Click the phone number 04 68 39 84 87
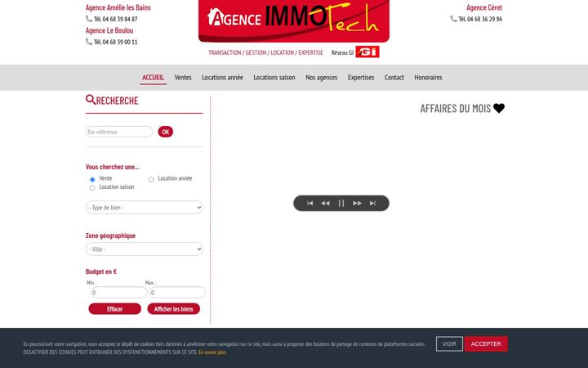 pyautogui.click(x=120, y=19)
